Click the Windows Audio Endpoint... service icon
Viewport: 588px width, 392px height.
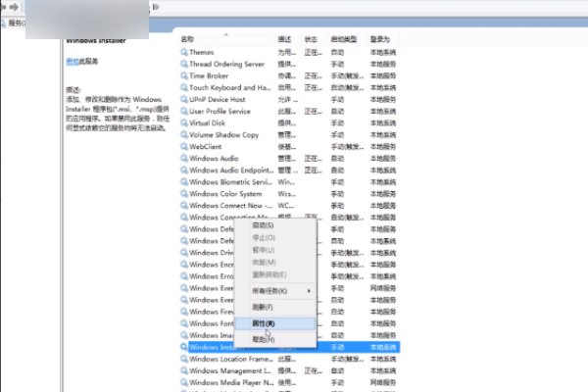[184, 170]
